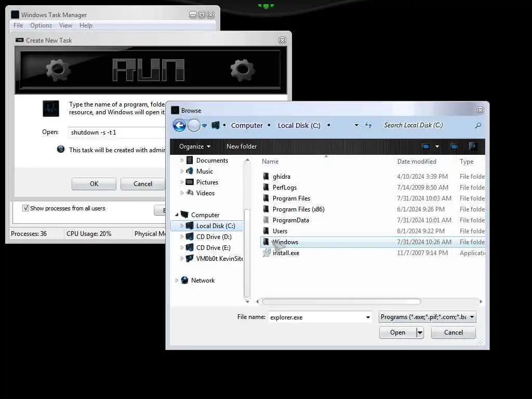
Task: Click the computer icon in address bar
Action: [216, 125]
